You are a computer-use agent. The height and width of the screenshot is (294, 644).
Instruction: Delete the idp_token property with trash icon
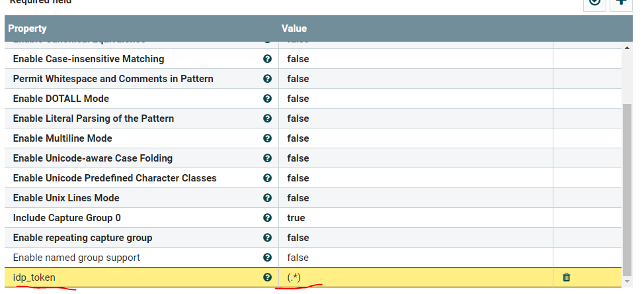[566, 277]
